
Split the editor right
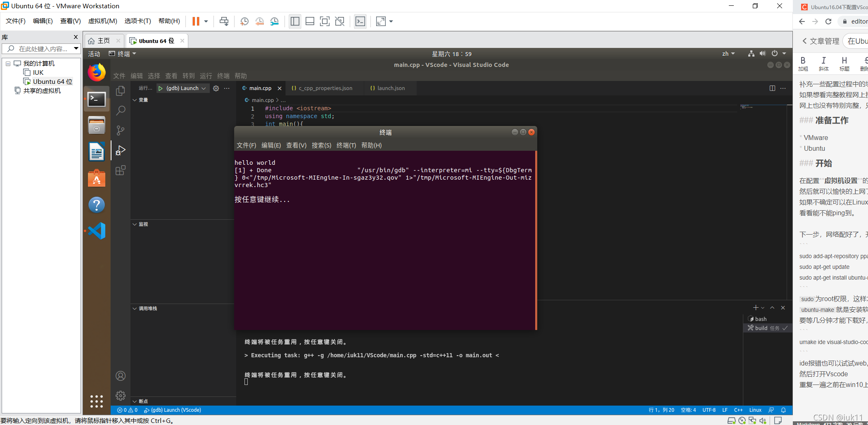click(x=772, y=88)
